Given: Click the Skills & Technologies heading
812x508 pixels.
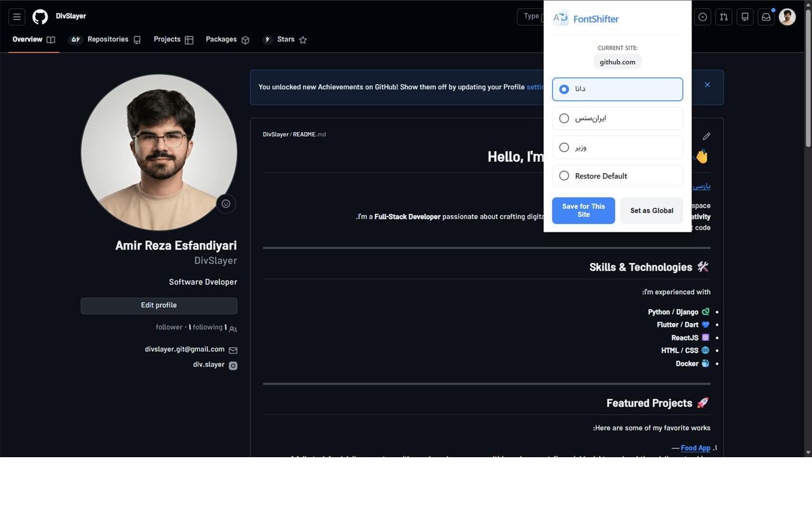Looking at the screenshot, I should [x=641, y=267].
